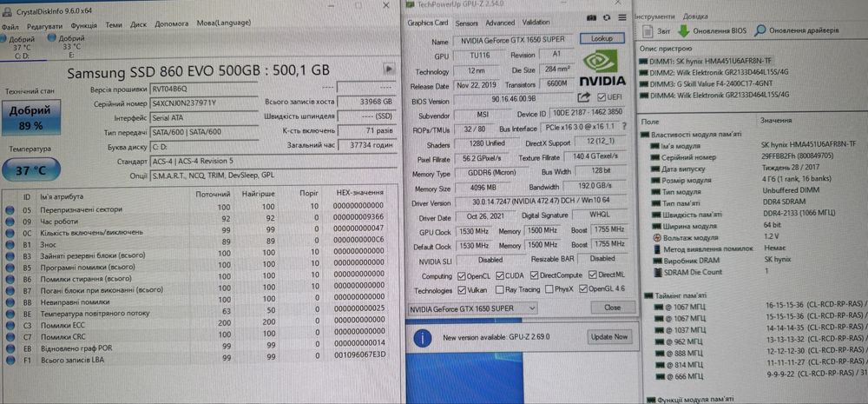868x404 pixels.
Task: Click the BIOS Version field 90.16.46.00.9B
Action: (x=514, y=100)
